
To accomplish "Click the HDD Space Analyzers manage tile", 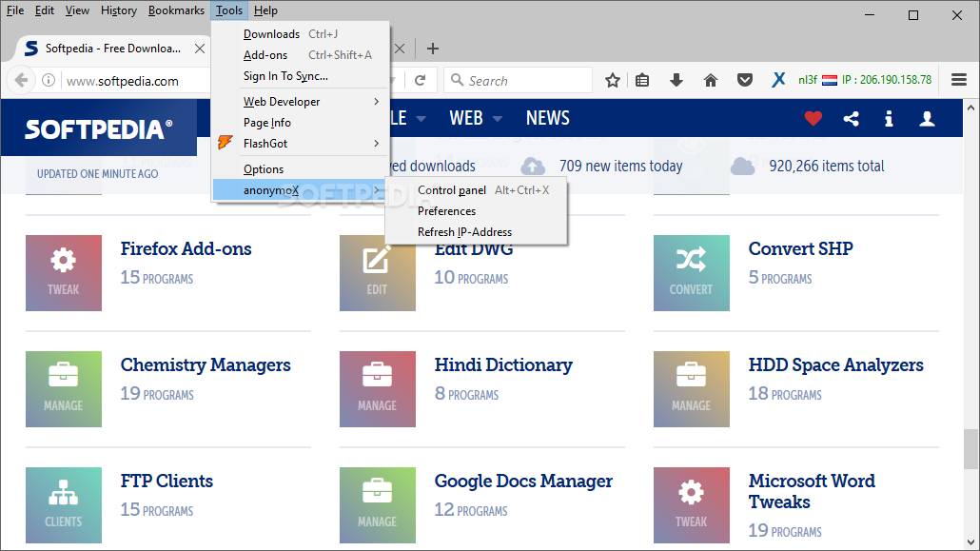I will pos(692,389).
